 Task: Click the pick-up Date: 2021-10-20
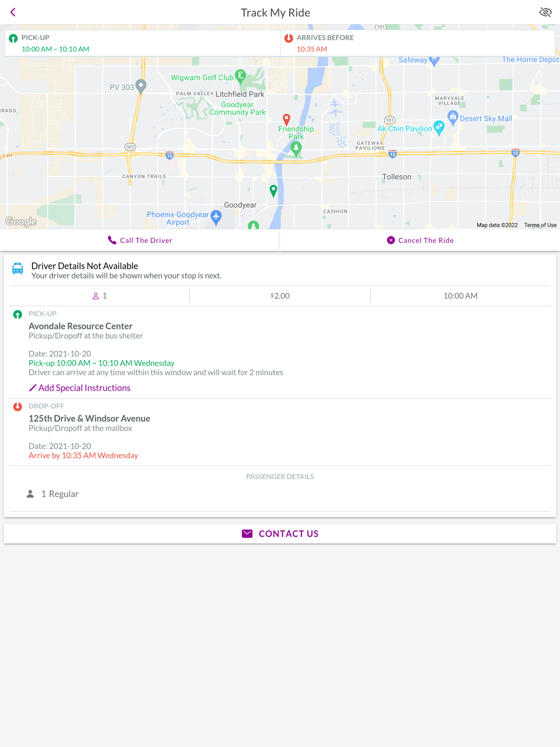tap(60, 354)
